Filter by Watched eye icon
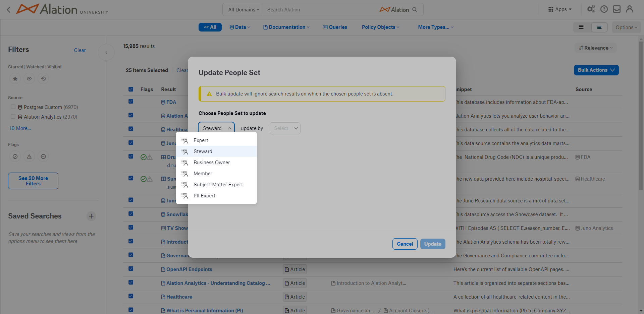The width and height of the screenshot is (644, 314). coord(29,79)
